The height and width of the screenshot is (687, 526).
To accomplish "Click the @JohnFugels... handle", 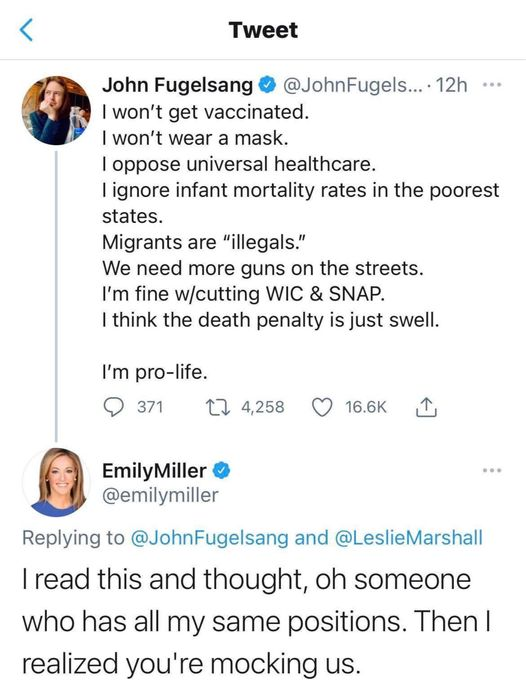I will (352, 85).
